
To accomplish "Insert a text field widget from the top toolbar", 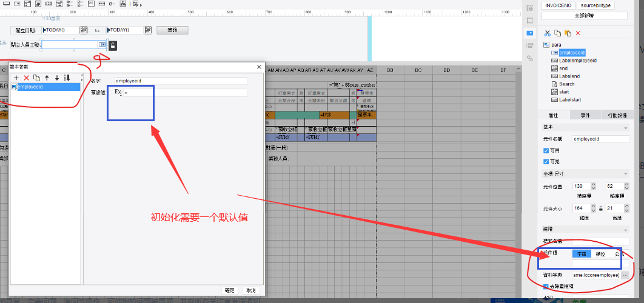I will tap(7, 4).
